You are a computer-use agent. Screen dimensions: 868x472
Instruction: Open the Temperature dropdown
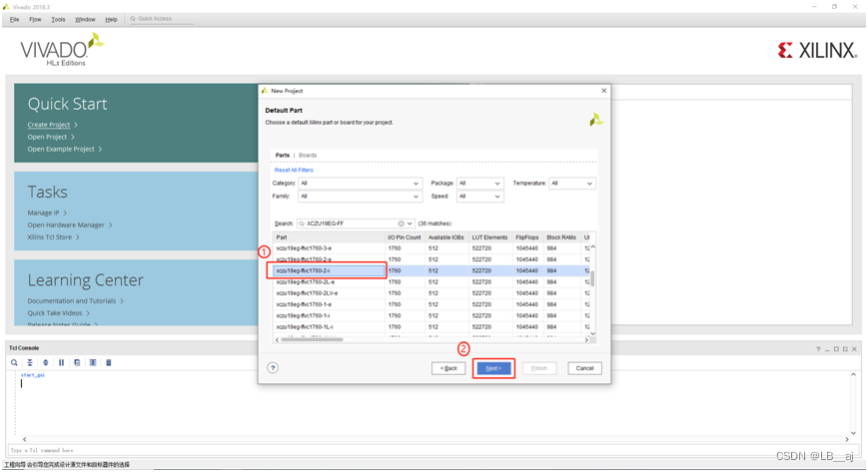click(572, 184)
